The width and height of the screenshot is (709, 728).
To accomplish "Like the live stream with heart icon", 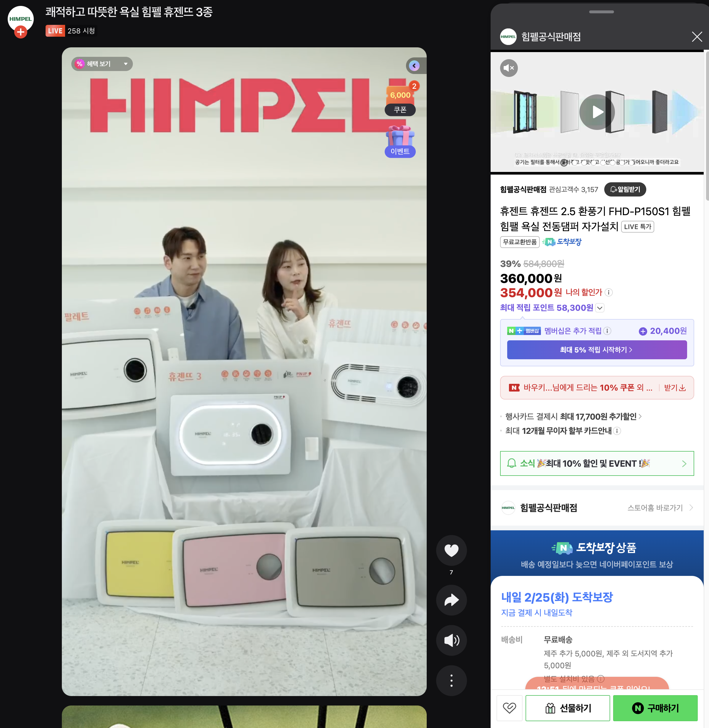I will pos(451,550).
